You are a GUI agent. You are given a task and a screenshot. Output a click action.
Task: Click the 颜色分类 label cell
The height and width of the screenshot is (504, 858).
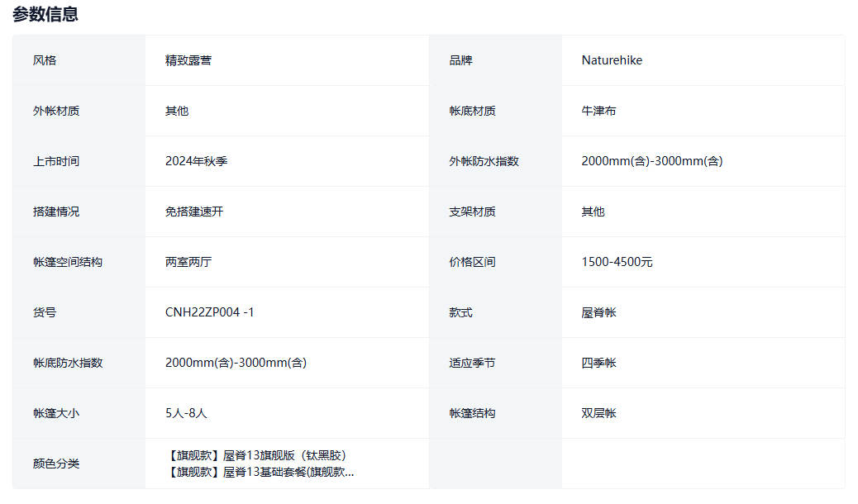coord(56,464)
